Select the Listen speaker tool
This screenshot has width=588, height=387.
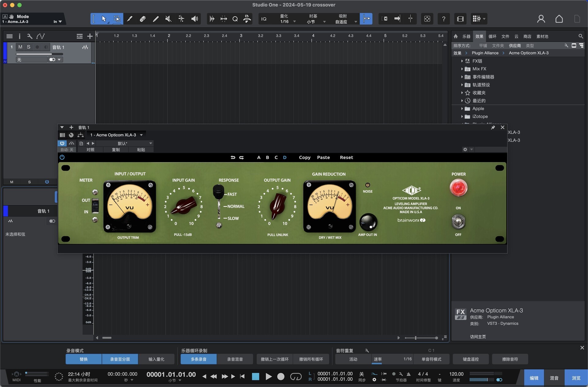coord(194,19)
